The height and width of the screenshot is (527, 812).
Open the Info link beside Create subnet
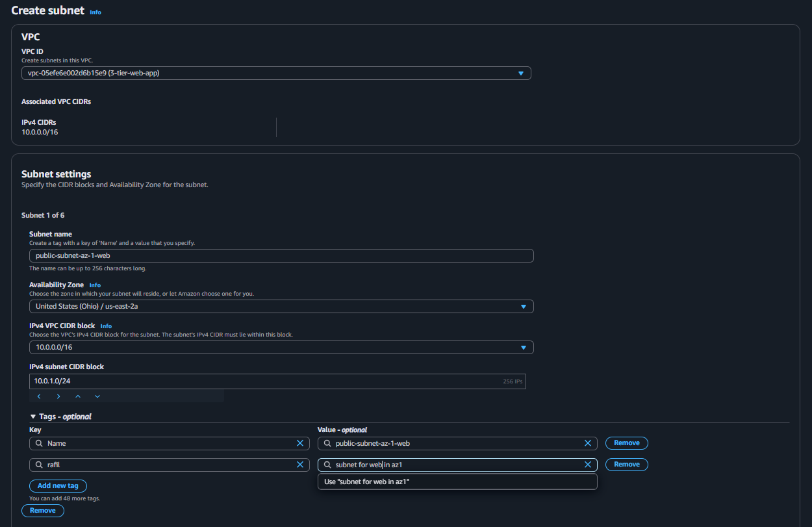tap(95, 12)
